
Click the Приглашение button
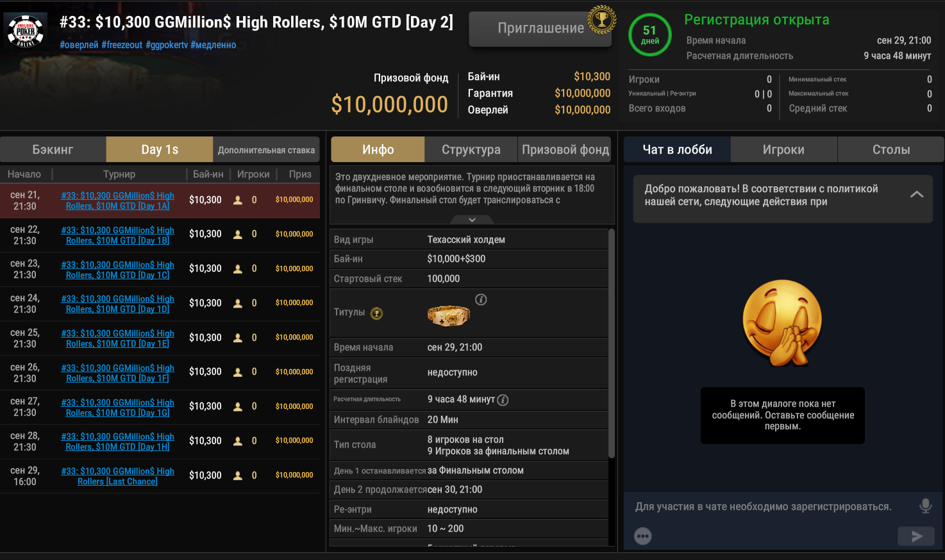pyautogui.click(x=540, y=29)
